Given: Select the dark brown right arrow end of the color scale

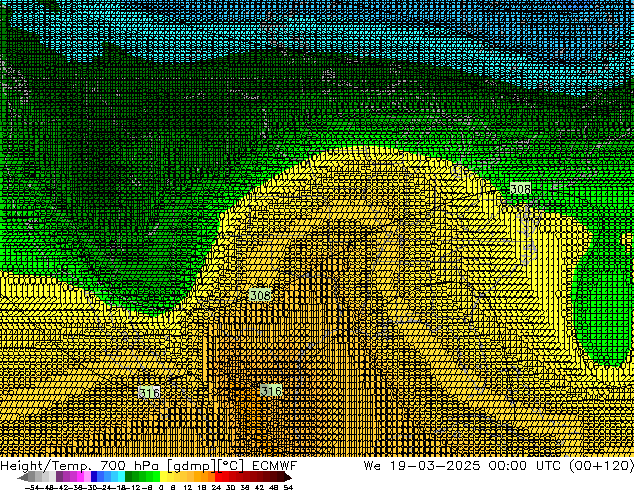Looking at the screenshot, I should (x=287, y=477).
